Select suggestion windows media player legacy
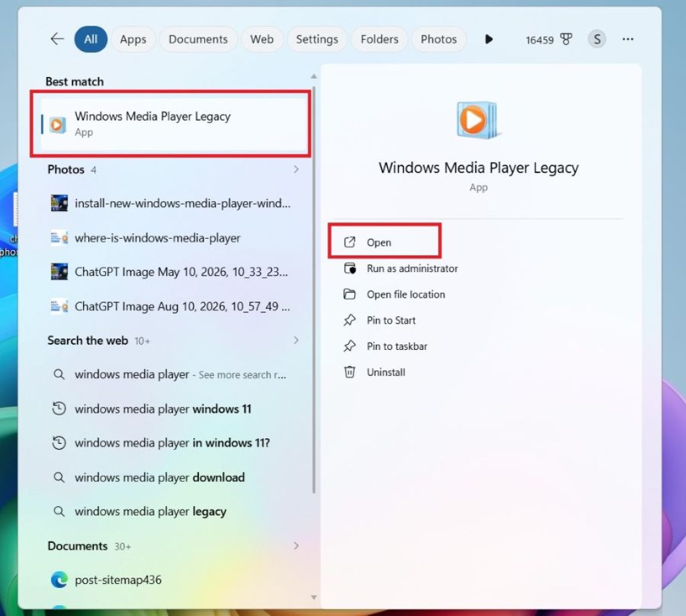 (x=174, y=511)
